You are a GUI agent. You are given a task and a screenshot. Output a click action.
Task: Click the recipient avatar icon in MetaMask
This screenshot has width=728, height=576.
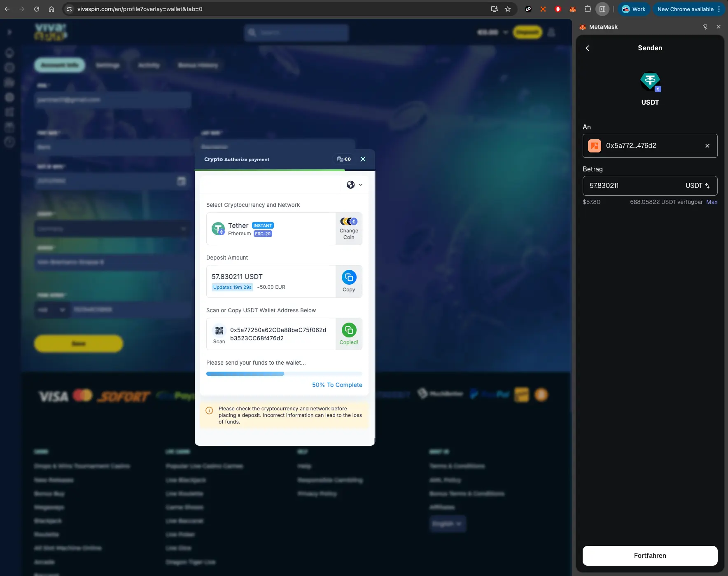click(x=594, y=146)
